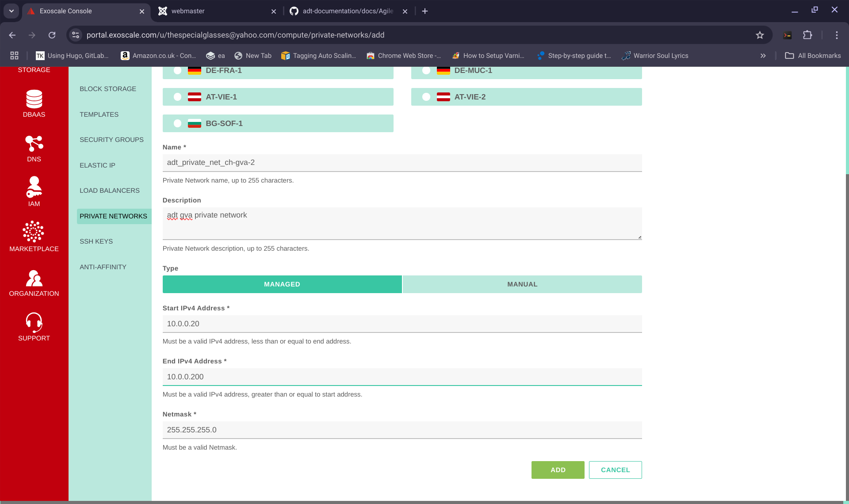Select the AT-VIE-2 zone radio button
849x504 pixels.
426,97
